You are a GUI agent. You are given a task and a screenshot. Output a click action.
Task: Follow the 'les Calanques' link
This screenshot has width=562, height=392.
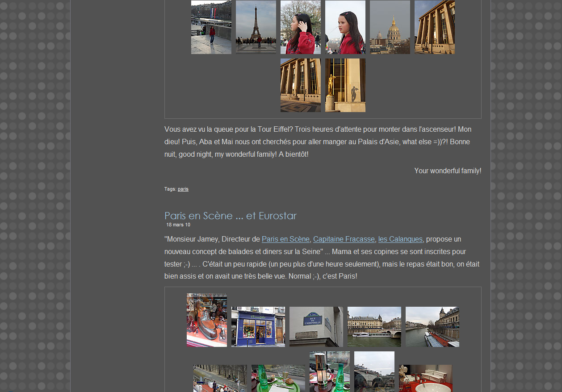400,239
